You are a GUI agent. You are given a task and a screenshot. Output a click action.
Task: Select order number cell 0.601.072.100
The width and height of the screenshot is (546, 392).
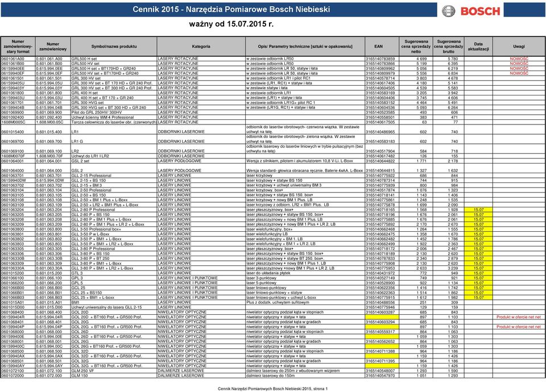(53, 370)
